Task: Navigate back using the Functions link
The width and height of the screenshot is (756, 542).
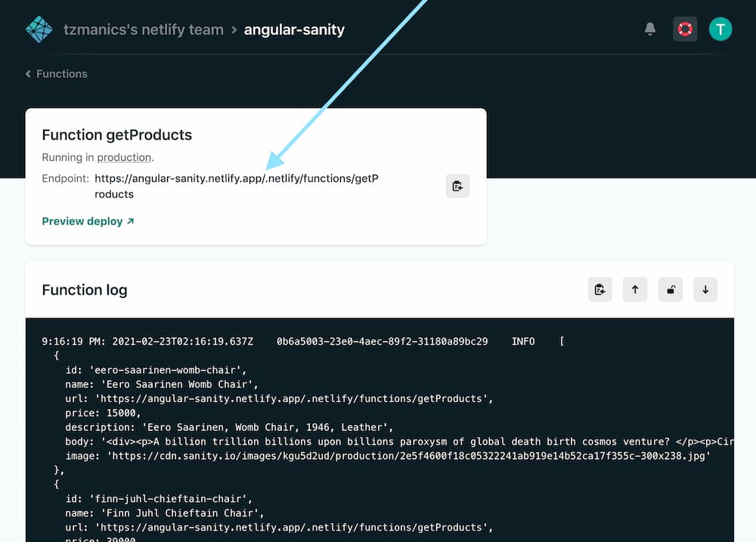Action: [x=62, y=73]
